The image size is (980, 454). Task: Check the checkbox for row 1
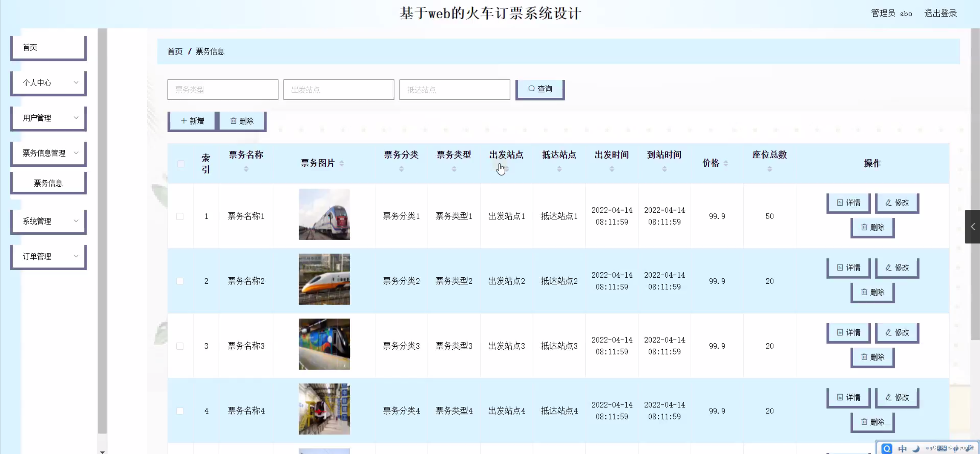(x=180, y=216)
